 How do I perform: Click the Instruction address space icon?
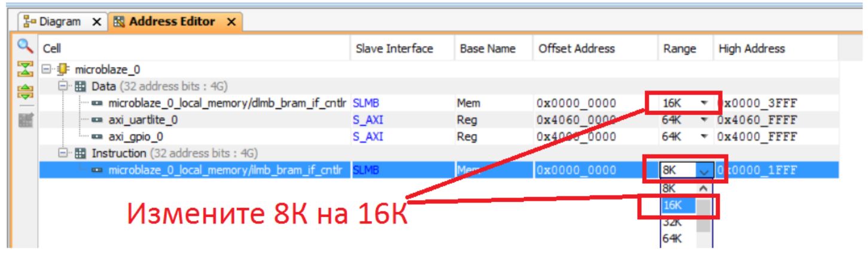82,153
